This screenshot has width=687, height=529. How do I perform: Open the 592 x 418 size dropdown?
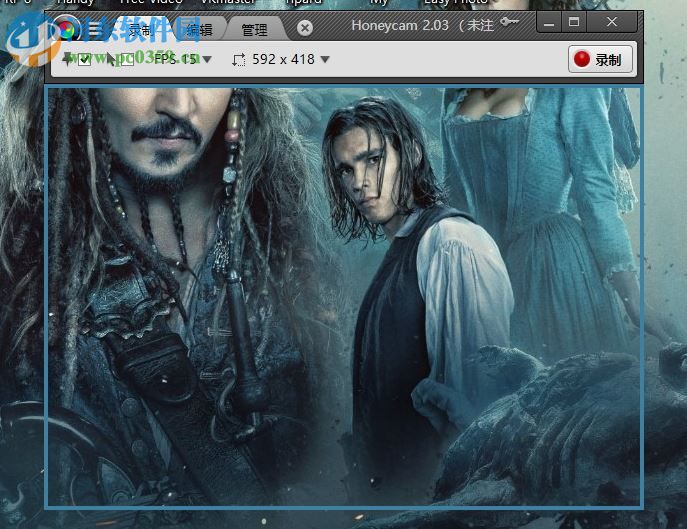291,59
